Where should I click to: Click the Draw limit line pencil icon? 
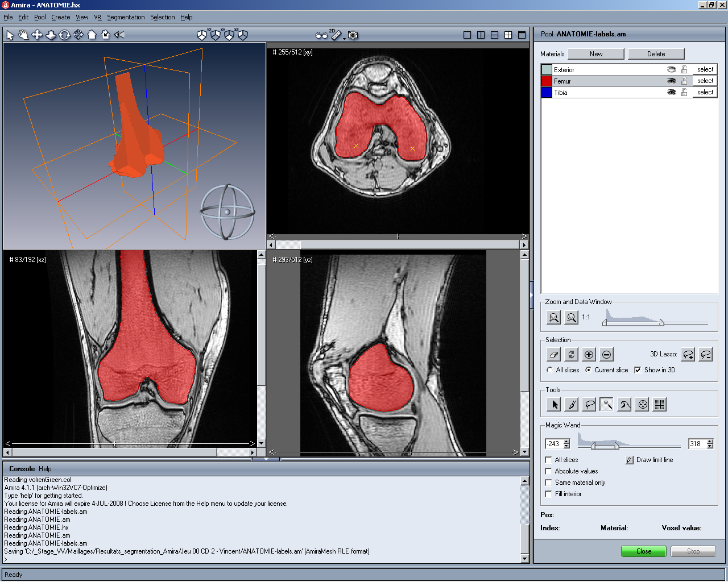coord(629,460)
